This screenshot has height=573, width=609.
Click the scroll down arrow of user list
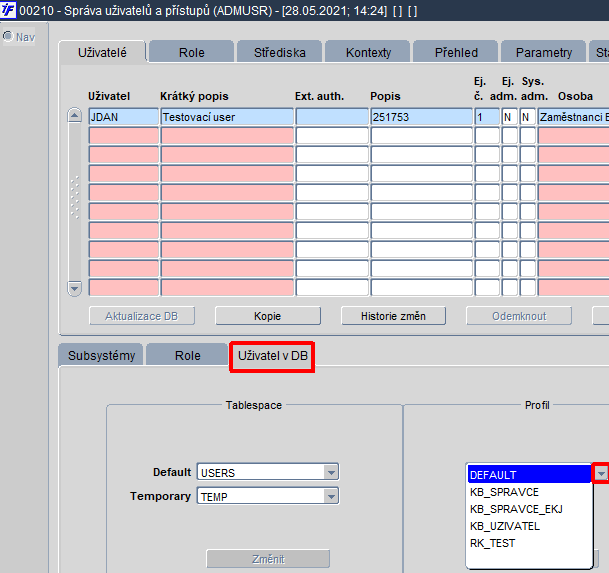tap(74, 288)
